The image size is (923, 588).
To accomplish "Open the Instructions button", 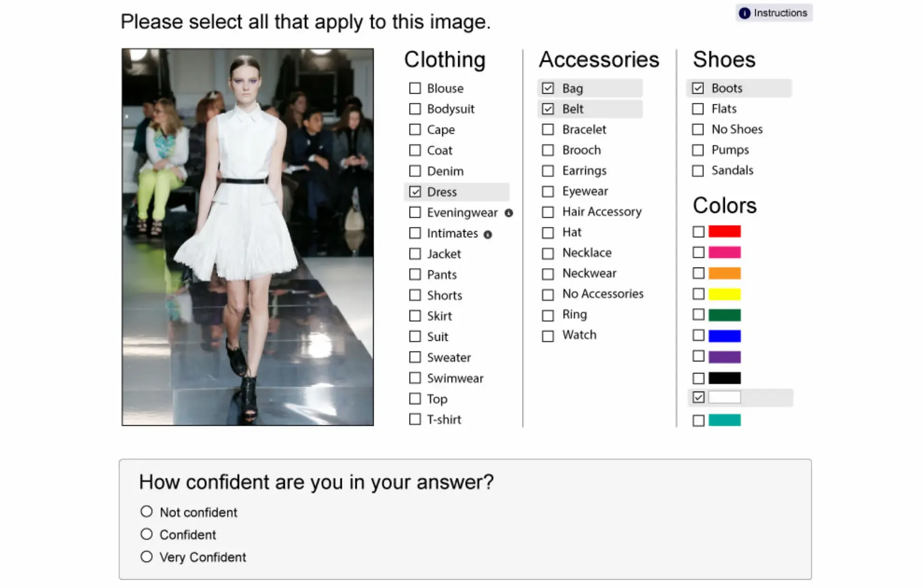I will [x=774, y=13].
